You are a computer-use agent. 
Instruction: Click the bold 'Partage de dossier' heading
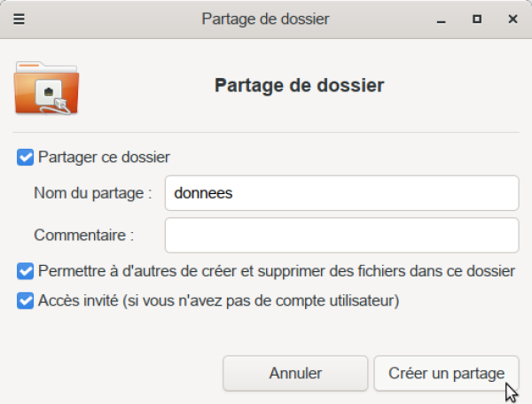299,87
